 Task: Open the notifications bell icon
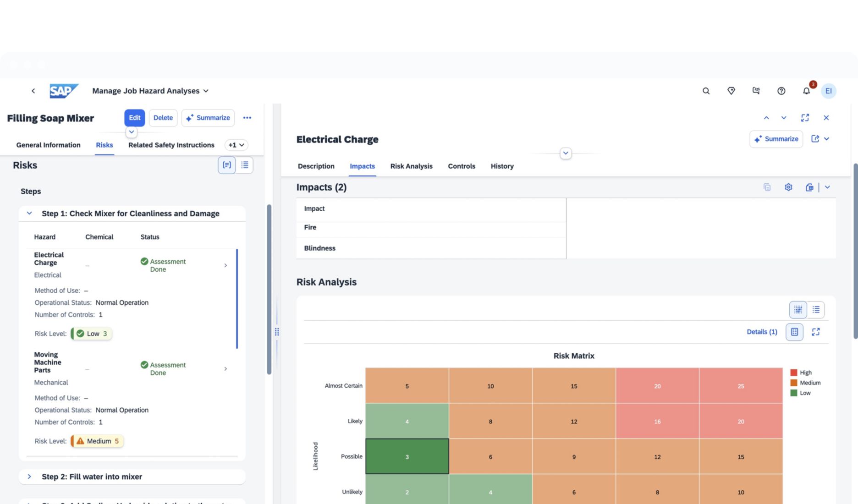(806, 91)
